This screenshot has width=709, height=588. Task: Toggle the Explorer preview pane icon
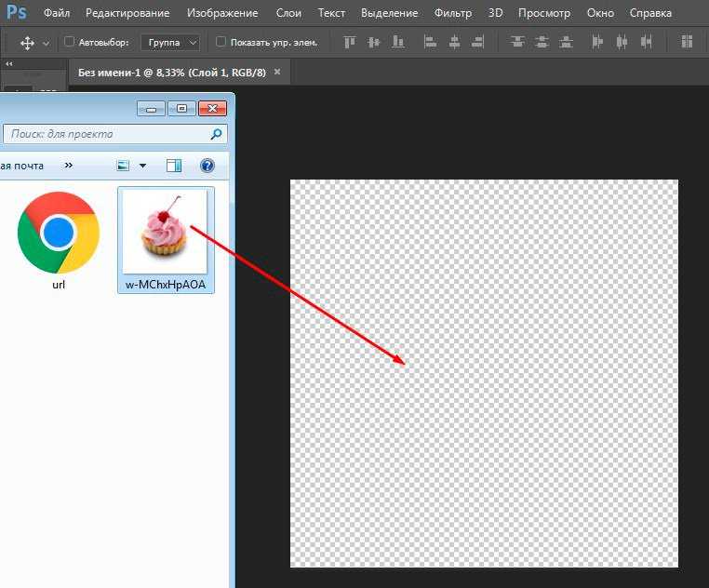pos(174,166)
